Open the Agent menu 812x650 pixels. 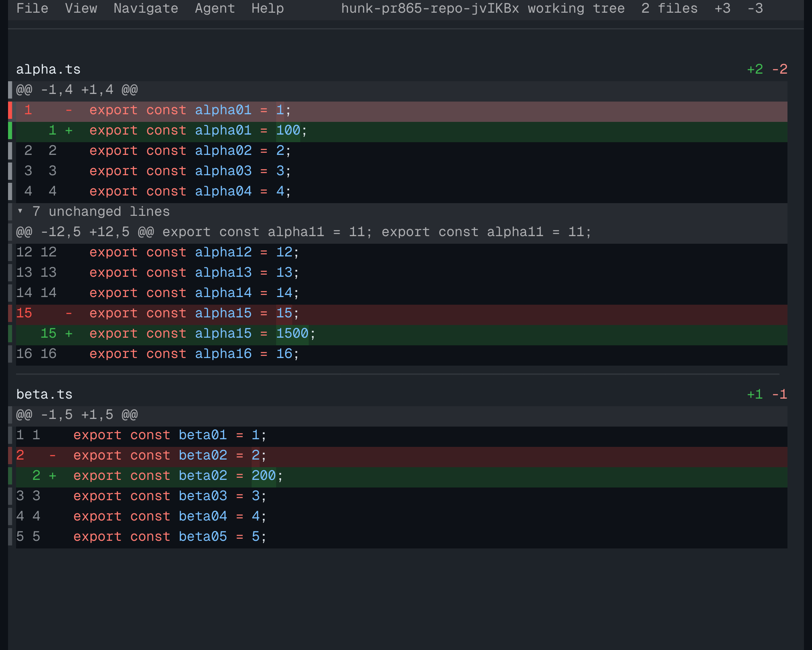coord(215,8)
